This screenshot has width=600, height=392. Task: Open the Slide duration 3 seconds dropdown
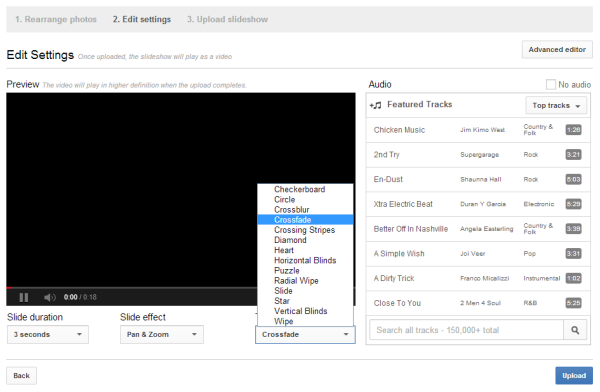point(48,334)
